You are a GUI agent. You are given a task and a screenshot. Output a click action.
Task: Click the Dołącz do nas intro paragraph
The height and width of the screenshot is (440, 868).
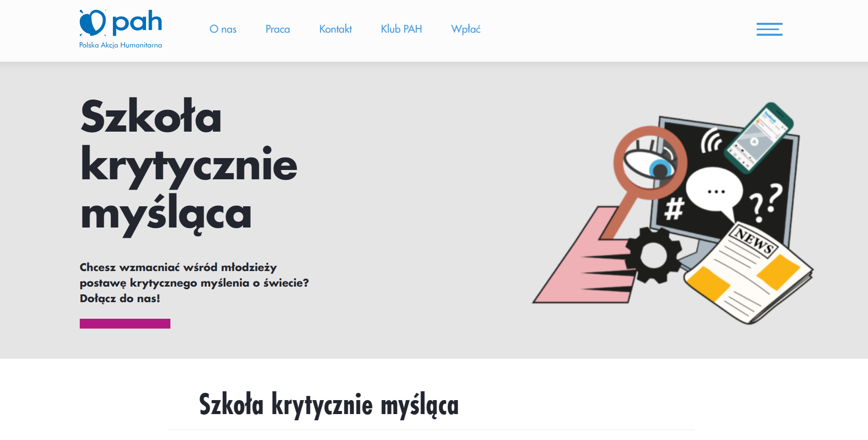point(194,282)
